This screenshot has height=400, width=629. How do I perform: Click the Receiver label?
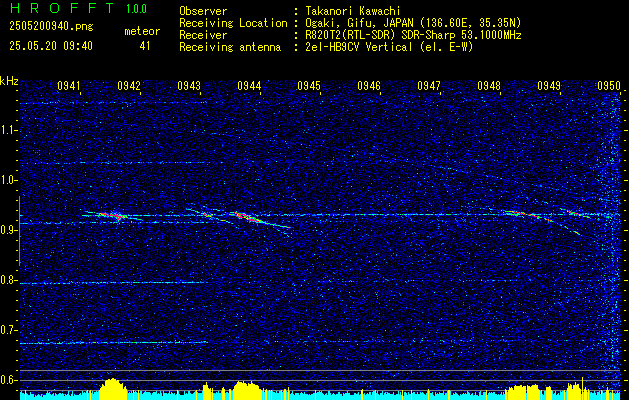click(x=203, y=35)
